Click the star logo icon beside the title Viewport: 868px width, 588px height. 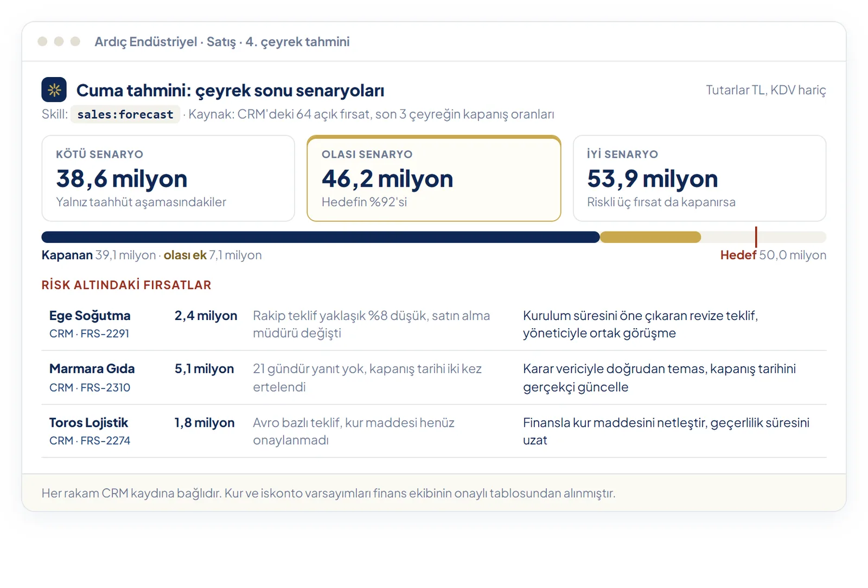pyautogui.click(x=54, y=90)
